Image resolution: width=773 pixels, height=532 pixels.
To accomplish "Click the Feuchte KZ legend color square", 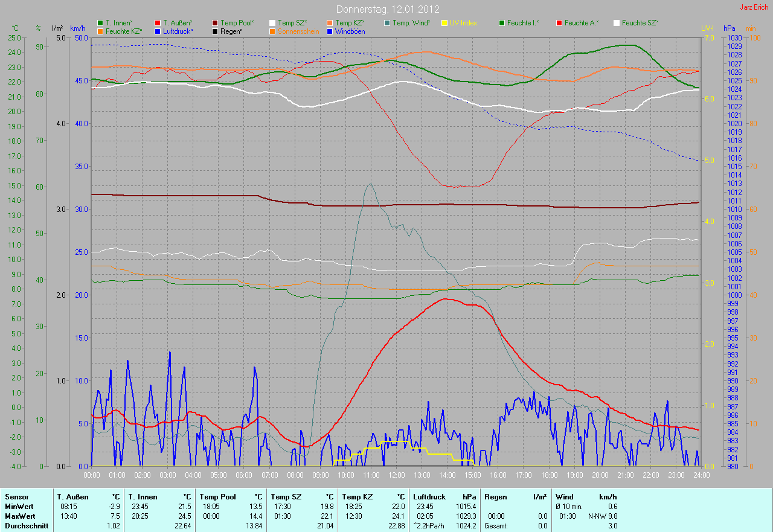I will [100, 31].
